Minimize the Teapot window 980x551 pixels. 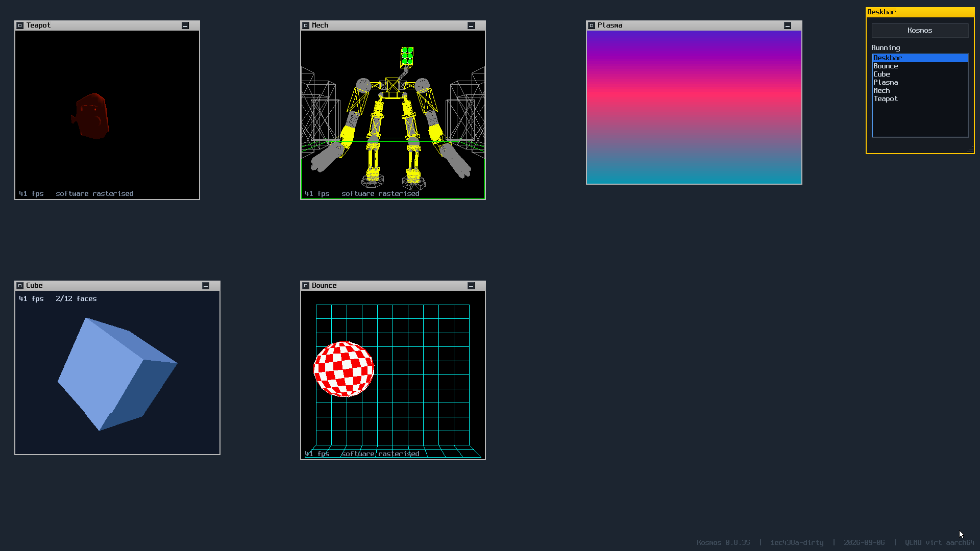point(185,26)
